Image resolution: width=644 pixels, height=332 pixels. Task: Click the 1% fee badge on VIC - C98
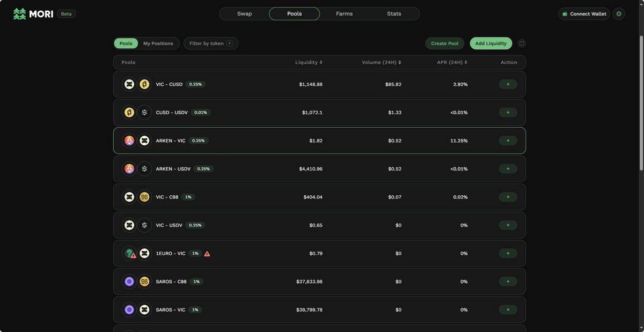click(188, 197)
